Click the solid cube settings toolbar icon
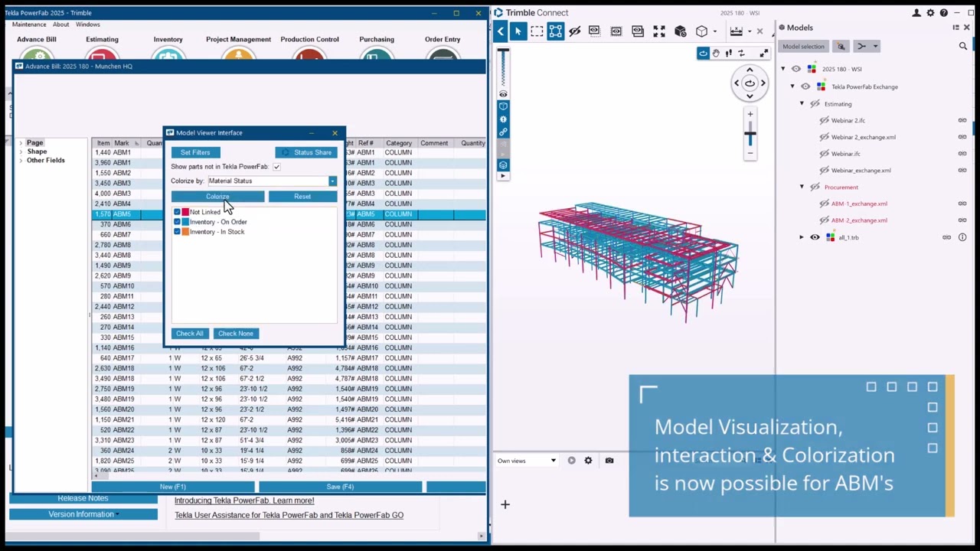This screenshot has width=980, height=551. (681, 31)
